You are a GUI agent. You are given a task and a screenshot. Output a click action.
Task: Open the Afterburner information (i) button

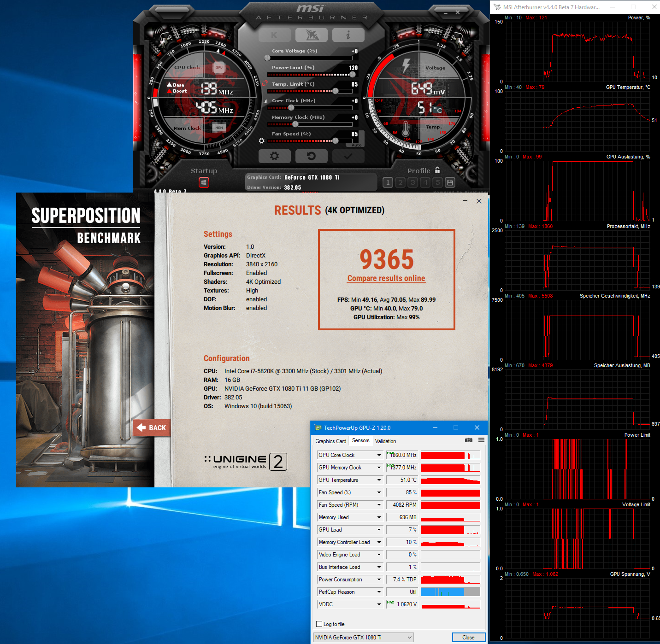[x=348, y=35]
